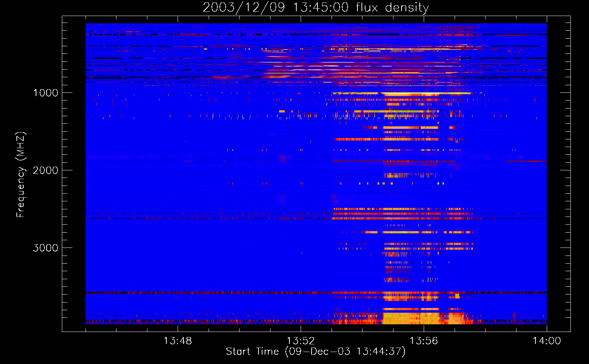Click the 13:56 time tick label
Screen dimensions: 589x364
(424, 341)
